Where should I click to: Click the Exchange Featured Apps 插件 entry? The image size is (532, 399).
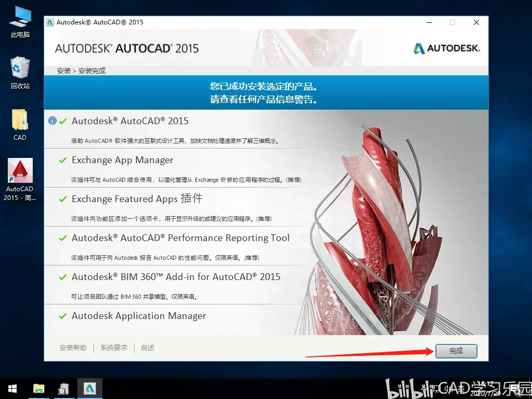coord(137,198)
